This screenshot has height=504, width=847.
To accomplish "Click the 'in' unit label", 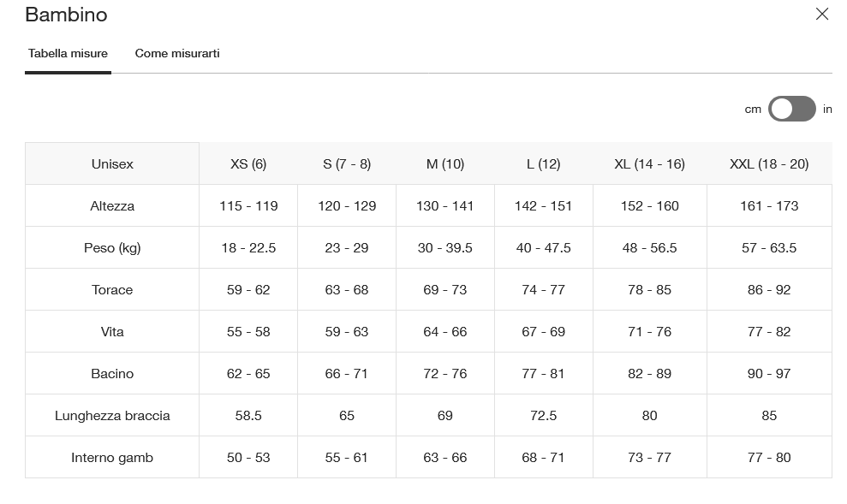I will pyautogui.click(x=827, y=109).
